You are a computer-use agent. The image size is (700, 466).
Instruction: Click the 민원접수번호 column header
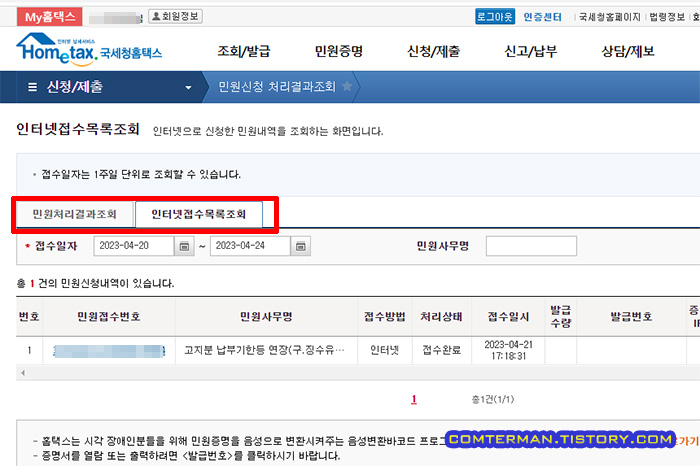[109, 317]
